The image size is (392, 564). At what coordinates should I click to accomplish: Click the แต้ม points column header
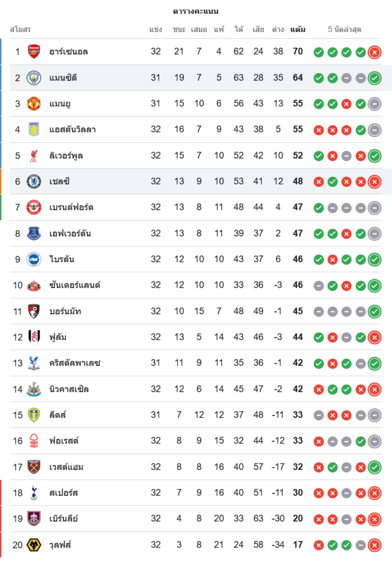[x=298, y=29]
